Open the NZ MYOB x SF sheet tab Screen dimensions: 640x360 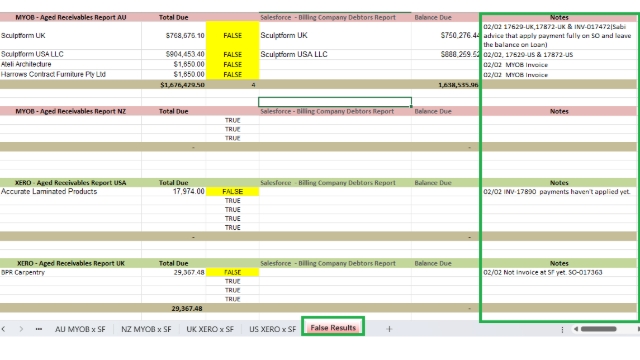146,329
